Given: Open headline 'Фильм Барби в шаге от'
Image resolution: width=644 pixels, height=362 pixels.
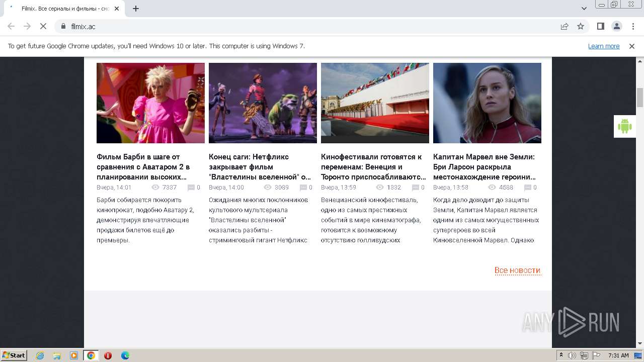Looking at the screenshot, I should pos(143,167).
